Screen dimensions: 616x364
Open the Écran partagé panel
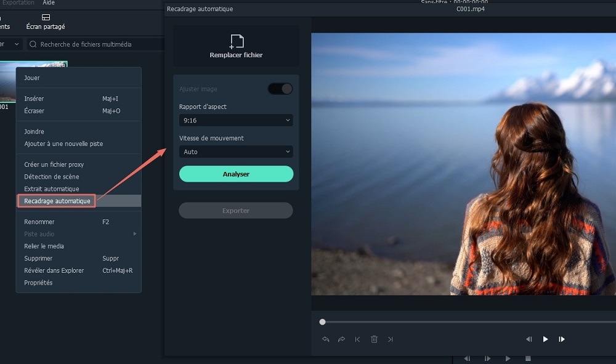[46, 22]
